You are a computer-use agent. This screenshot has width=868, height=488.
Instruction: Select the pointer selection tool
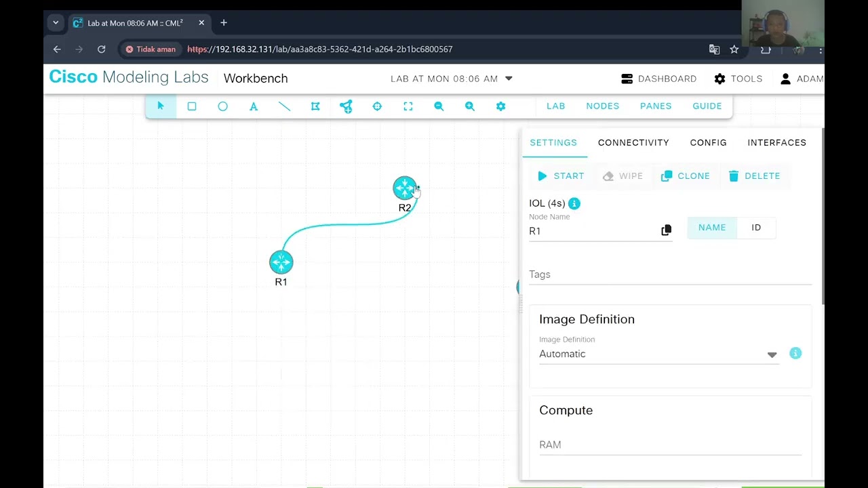[161, 106]
